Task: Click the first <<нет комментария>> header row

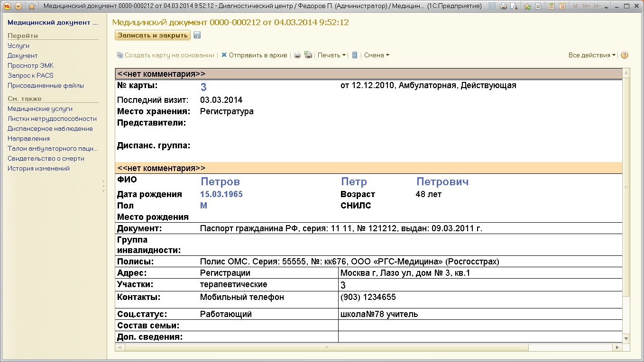Action: [x=368, y=74]
